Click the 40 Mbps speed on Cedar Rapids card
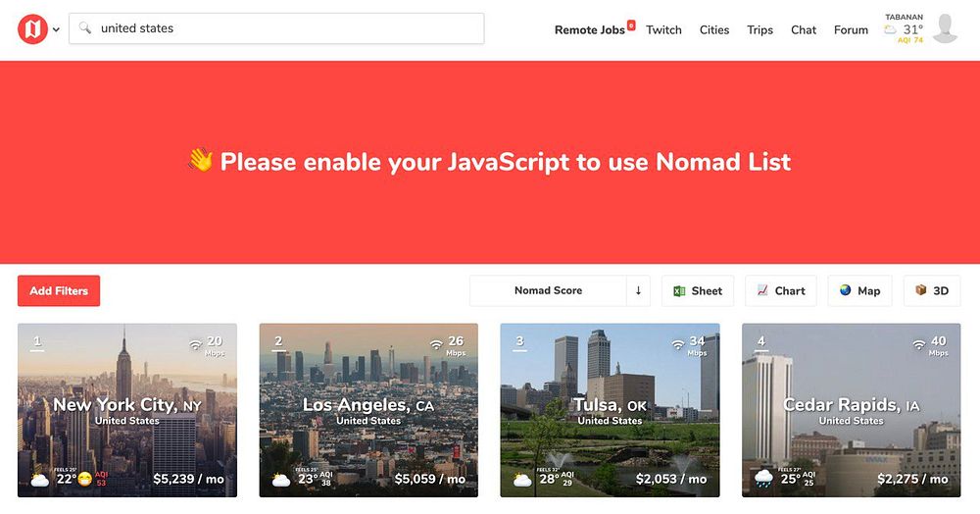The width and height of the screenshot is (980, 514). point(939,345)
